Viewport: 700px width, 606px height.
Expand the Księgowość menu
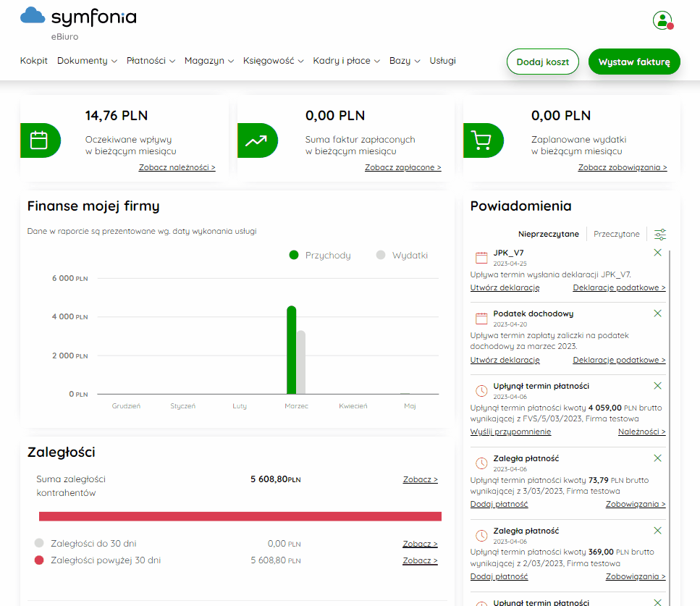[x=273, y=61]
